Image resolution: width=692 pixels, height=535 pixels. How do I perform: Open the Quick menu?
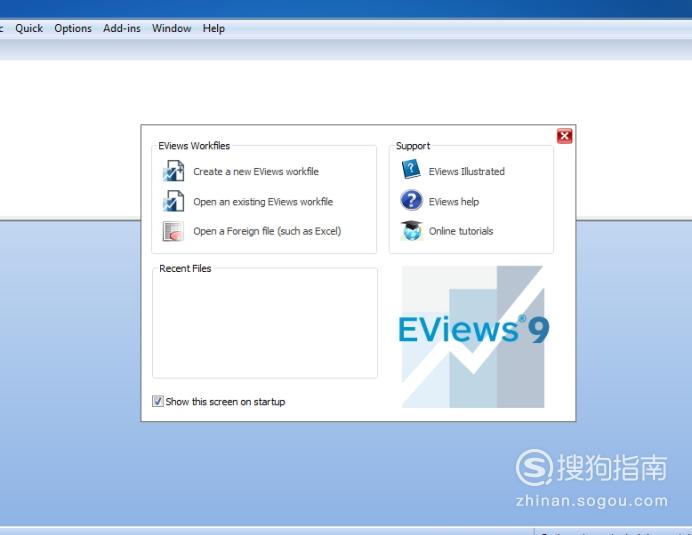[29, 28]
